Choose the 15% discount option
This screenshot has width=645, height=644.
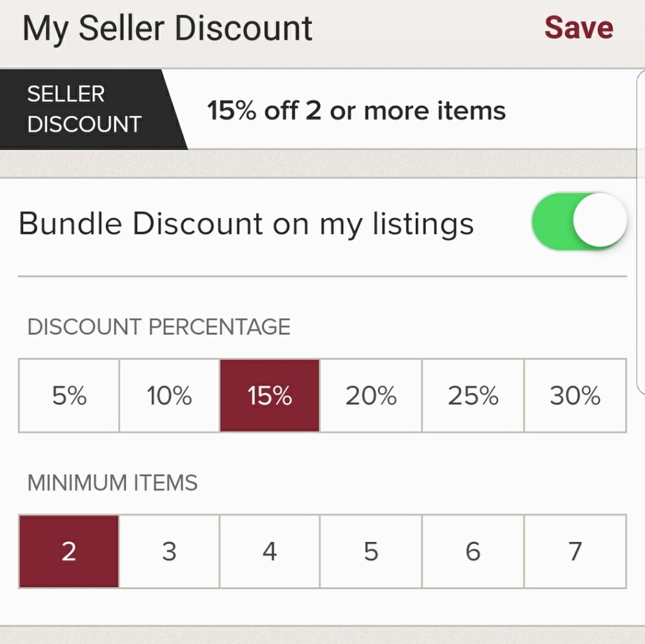click(x=270, y=396)
